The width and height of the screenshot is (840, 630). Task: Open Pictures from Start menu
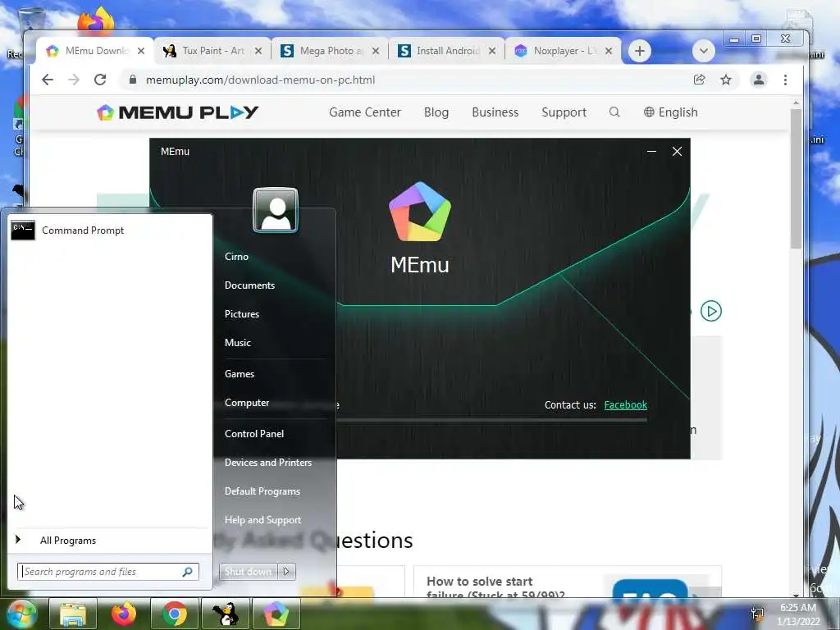242,314
